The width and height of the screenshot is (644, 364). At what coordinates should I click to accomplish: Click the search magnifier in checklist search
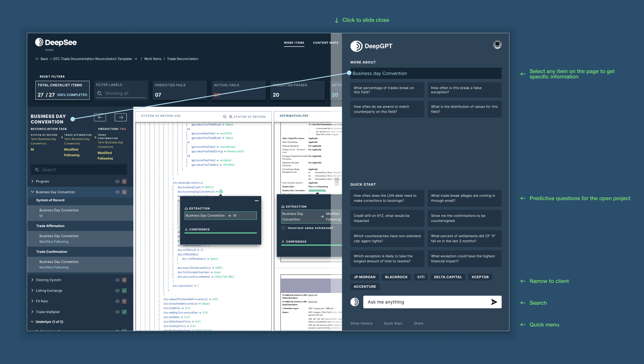37,170
